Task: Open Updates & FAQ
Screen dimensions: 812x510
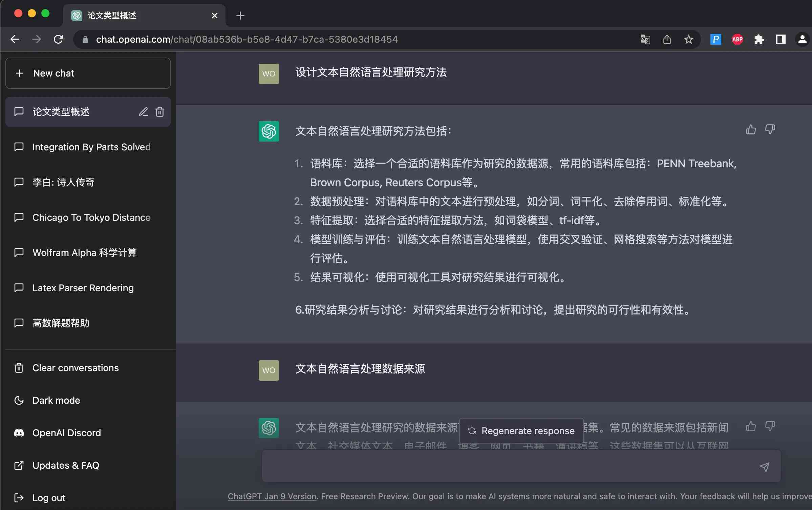Action: tap(88, 465)
